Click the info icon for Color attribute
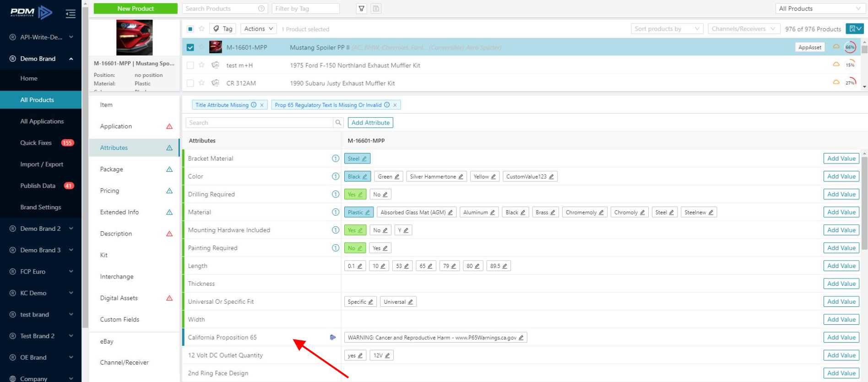 336,176
